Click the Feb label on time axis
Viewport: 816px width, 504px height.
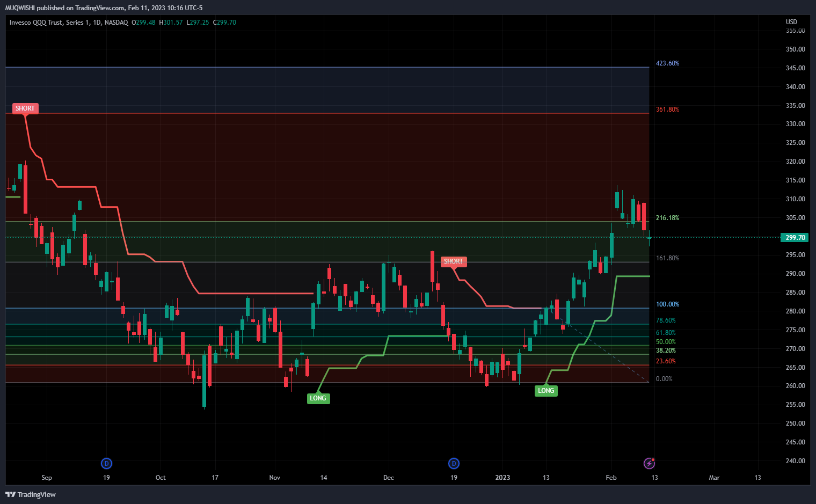pos(611,478)
